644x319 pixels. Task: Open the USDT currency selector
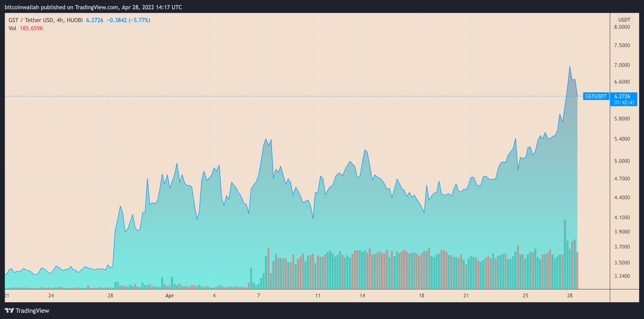click(x=624, y=20)
